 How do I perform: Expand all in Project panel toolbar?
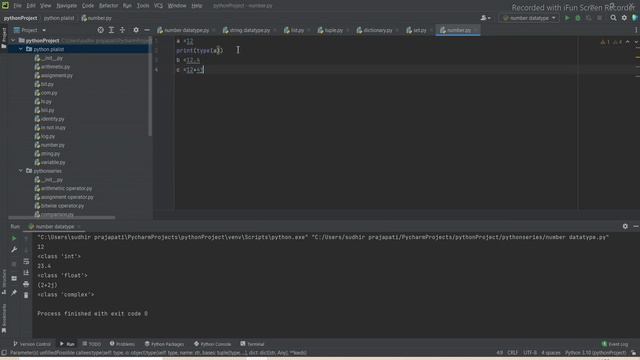point(111,30)
